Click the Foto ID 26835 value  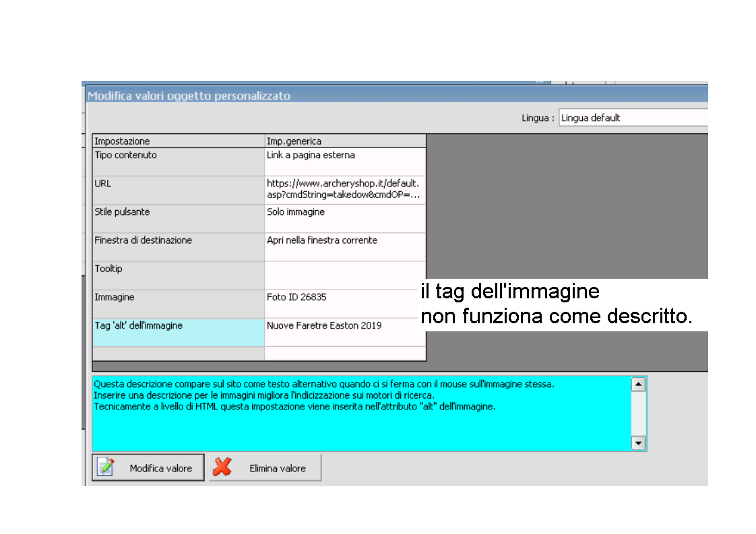tap(296, 297)
